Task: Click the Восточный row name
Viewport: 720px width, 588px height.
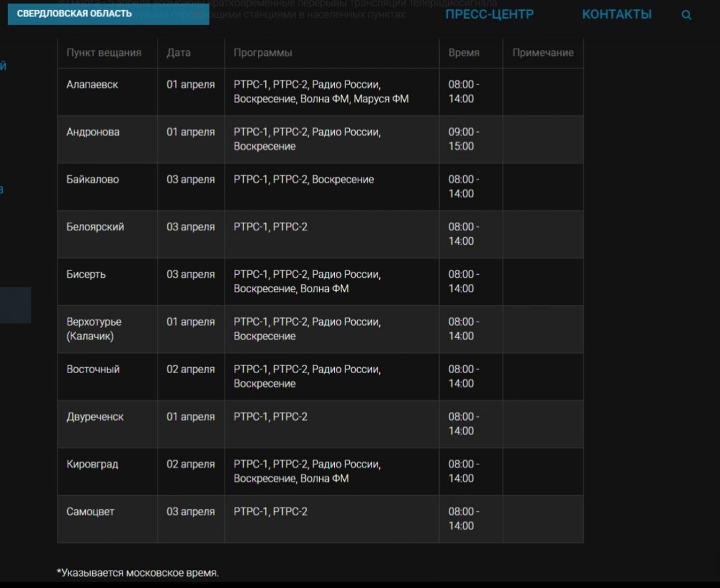Action: click(x=93, y=369)
